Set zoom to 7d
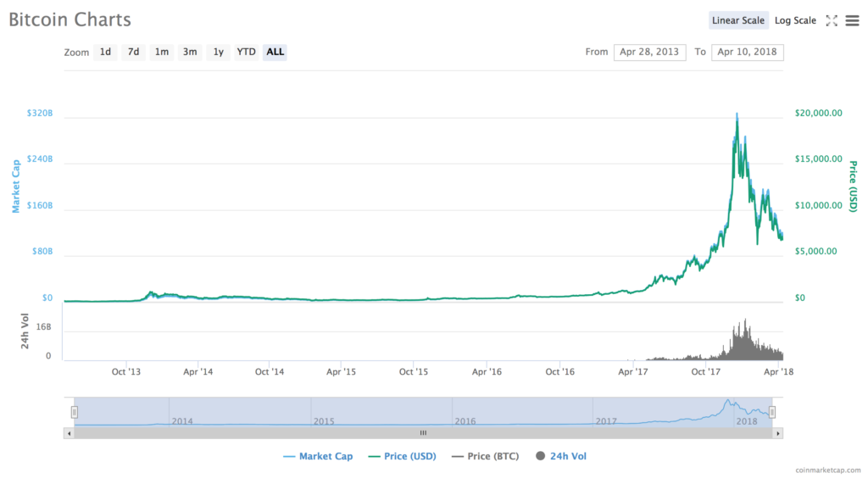Viewport: 868px width, 484px height. pyautogui.click(x=133, y=52)
